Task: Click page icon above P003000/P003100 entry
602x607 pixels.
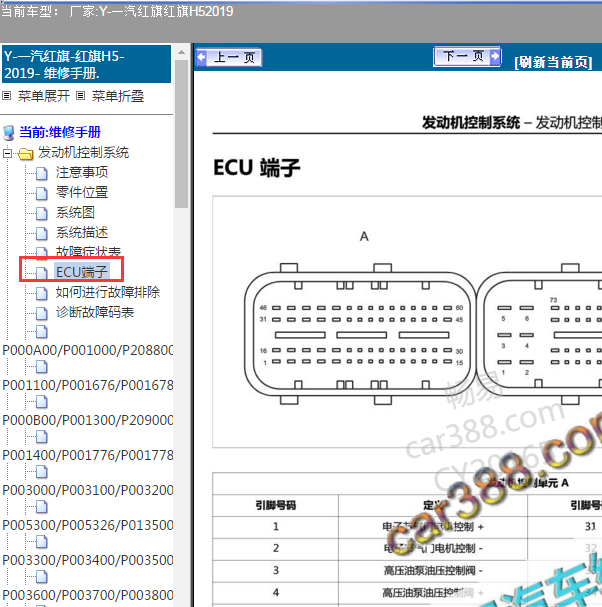Action: click(x=42, y=472)
